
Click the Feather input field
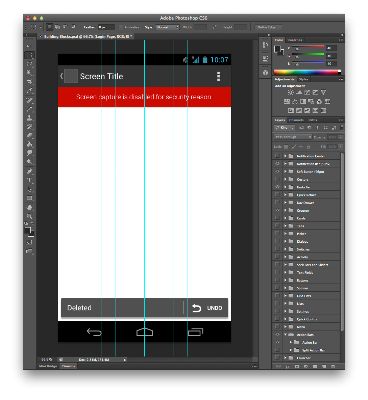(106, 27)
